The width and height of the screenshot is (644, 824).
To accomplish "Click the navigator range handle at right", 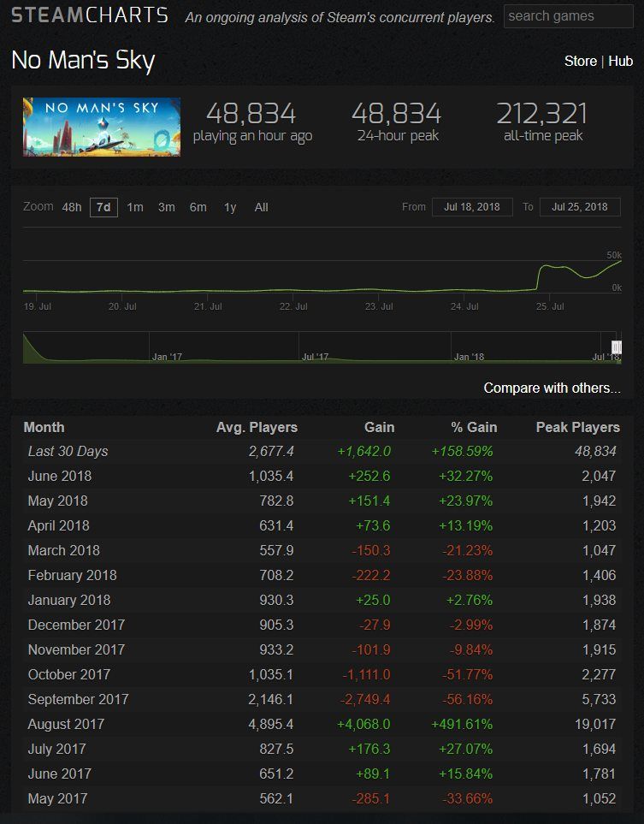I will coord(616,347).
